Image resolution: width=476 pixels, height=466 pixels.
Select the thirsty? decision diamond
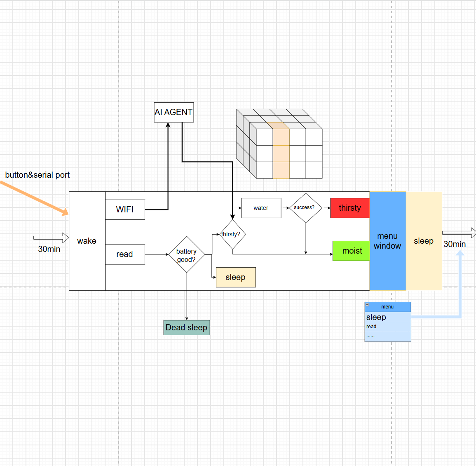(232, 234)
